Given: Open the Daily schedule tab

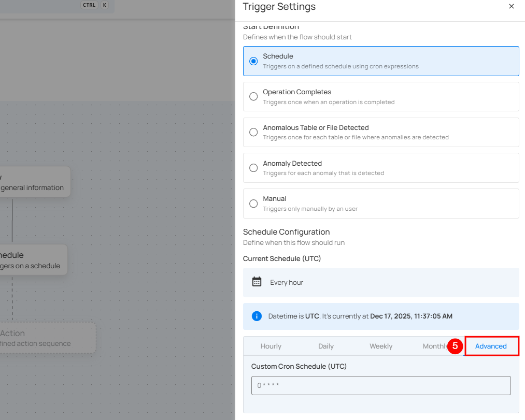Looking at the screenshot, I should pyautogui.click(x=325, y=346).
